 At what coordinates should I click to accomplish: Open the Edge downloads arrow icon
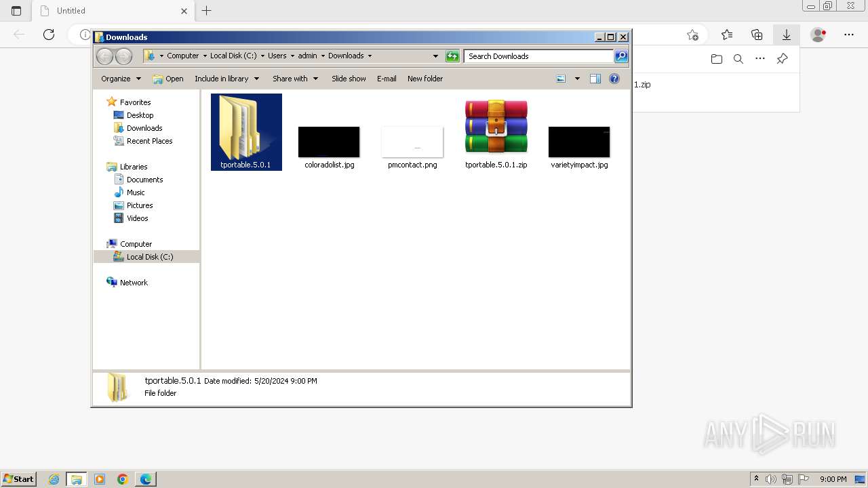tap(787, 35)
